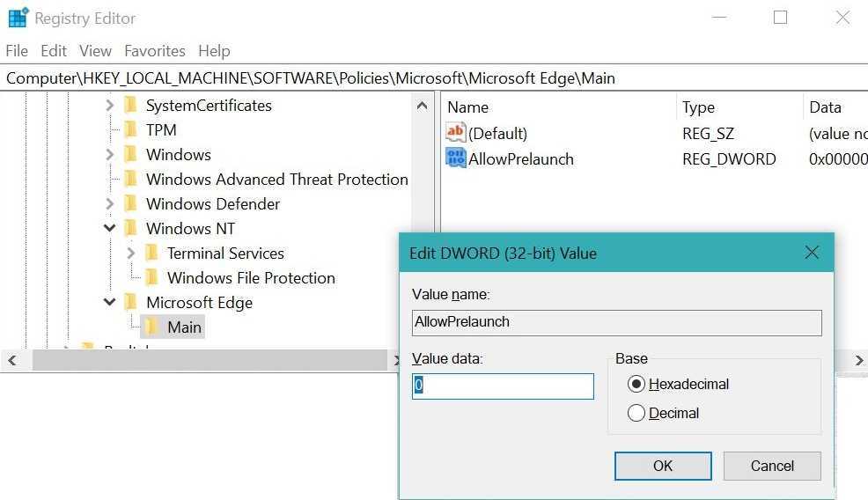
Task: Click the Registry Editor app icon
Action: (x=18, y=18)
